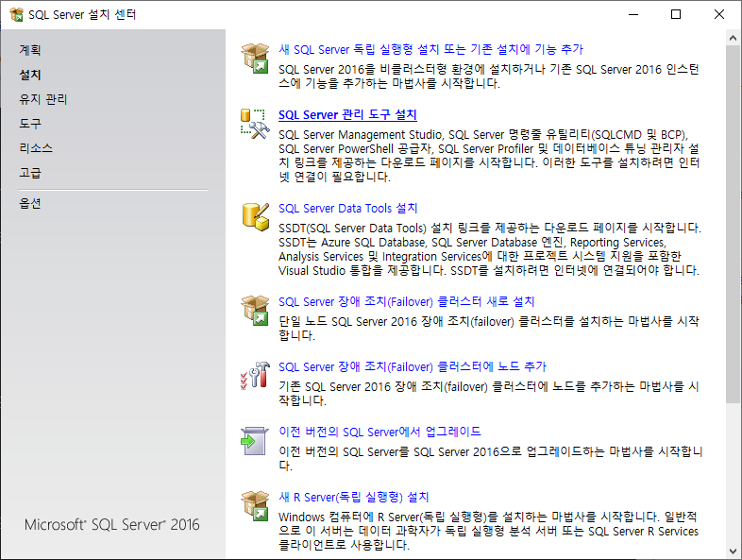Viewport: 742px width, 560px height.
Task: Open 장애 조치 클러스터에 노드 추가 link
Action: [413, 366]
